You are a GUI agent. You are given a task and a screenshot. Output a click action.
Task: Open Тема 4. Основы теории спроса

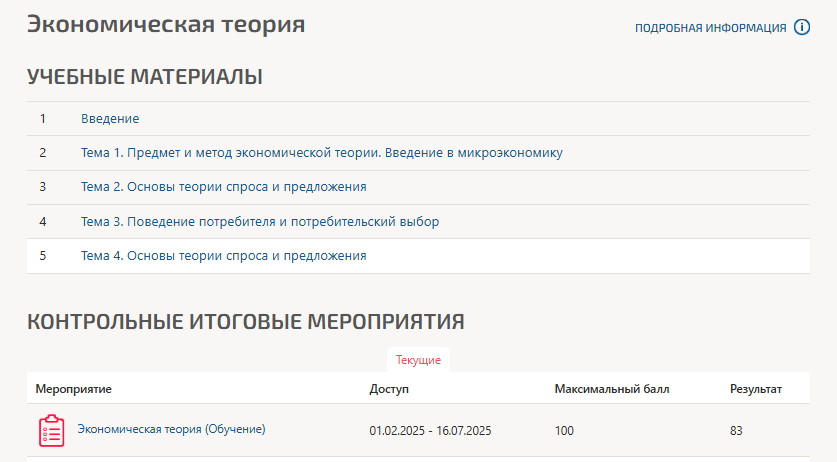tap(223, 256)
